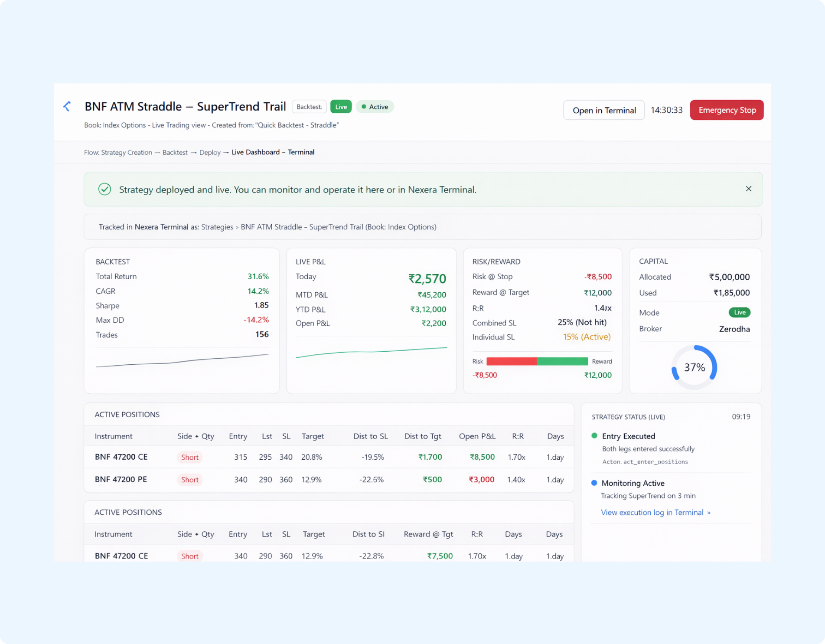Click Live Dashboard in flow breadcrumb
Screen dimensions: 825x644
point(255,152)
